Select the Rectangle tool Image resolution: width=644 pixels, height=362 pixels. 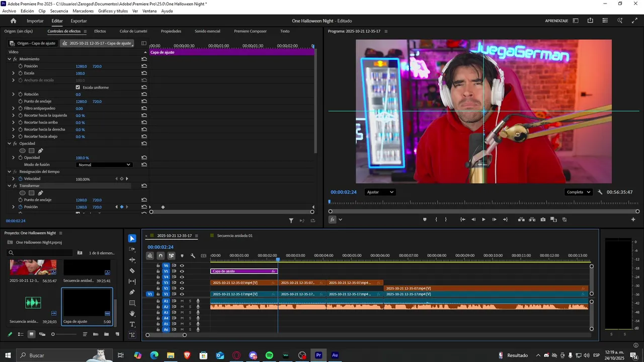pyautogui.click(x=132, y=303)
